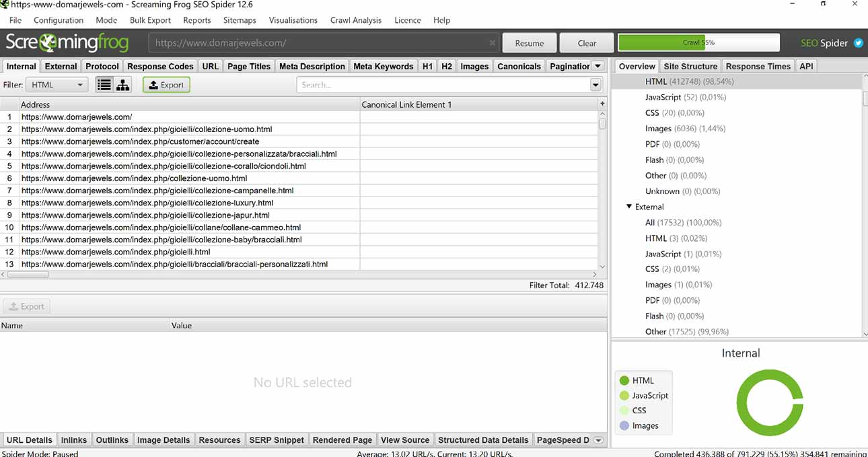The image size is (868, 457).
Task: Clear the URL field with X icon
Action: point(492,42)
